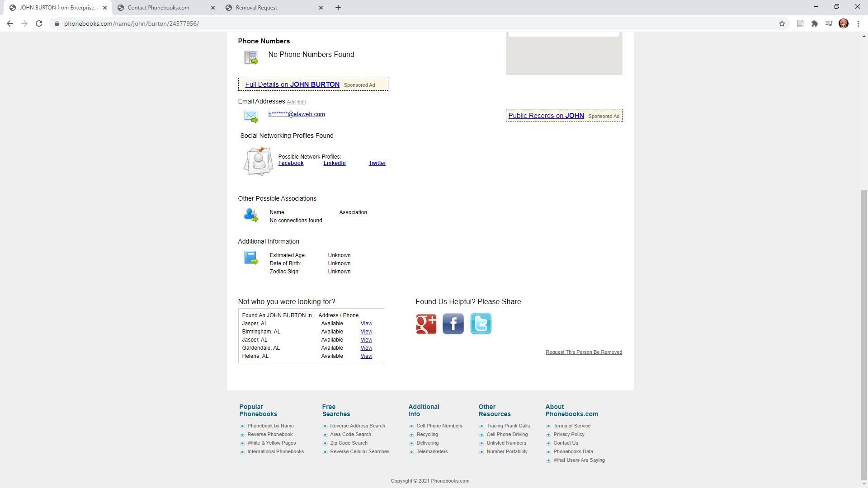
Task: View the Birmingham, AL listing
Action: click(x=366, y=332)
